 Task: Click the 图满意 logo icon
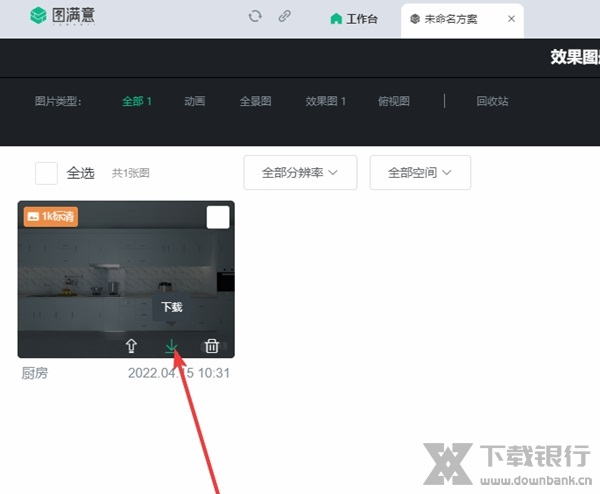(38, 15)
